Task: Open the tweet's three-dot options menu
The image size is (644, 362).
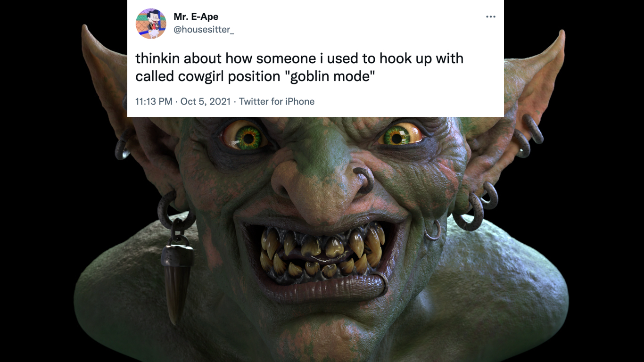Action: 491,16
